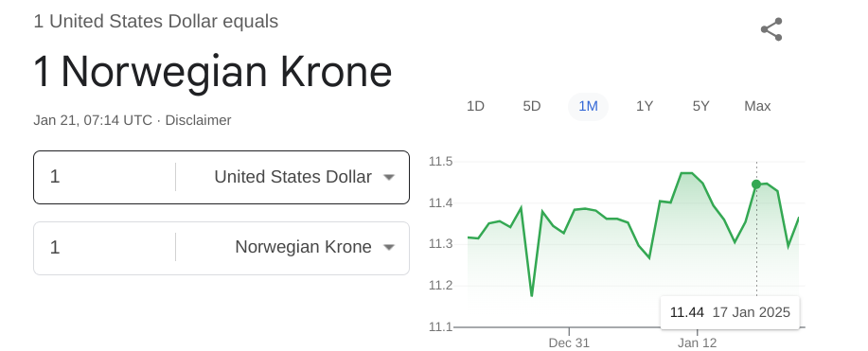Click the lowest dip on the chart line
Image resolution: width=868 pixels, height=351 pixels.
(531, 295)
